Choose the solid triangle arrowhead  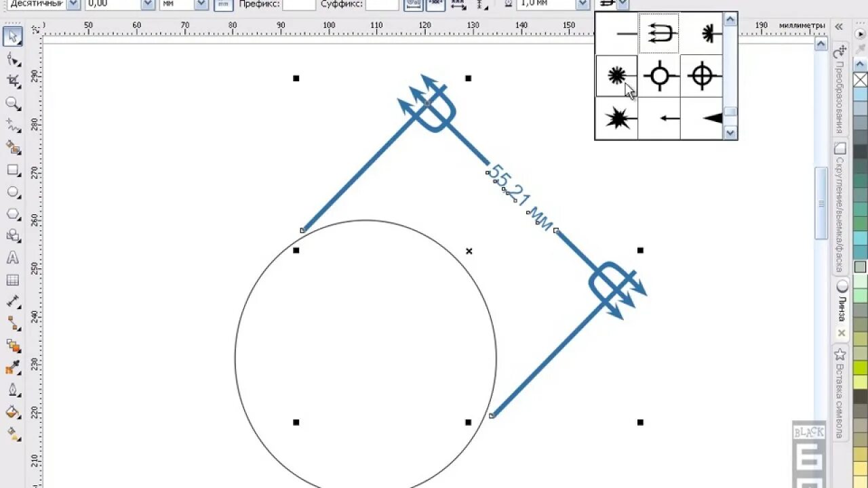(701, 118)
